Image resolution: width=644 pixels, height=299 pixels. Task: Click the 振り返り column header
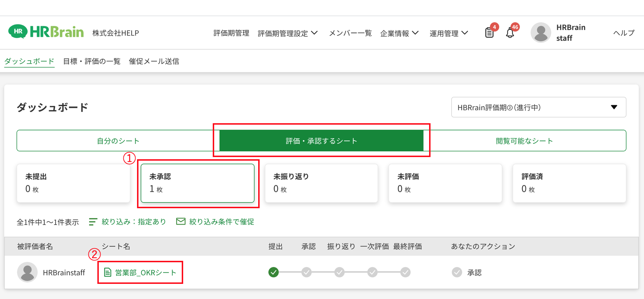[341, 246]
